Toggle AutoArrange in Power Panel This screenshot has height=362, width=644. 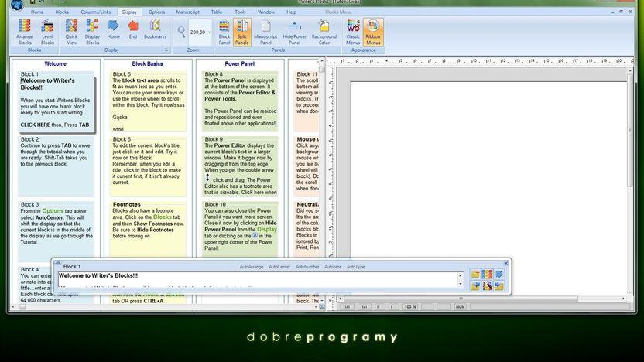point(252,267)
